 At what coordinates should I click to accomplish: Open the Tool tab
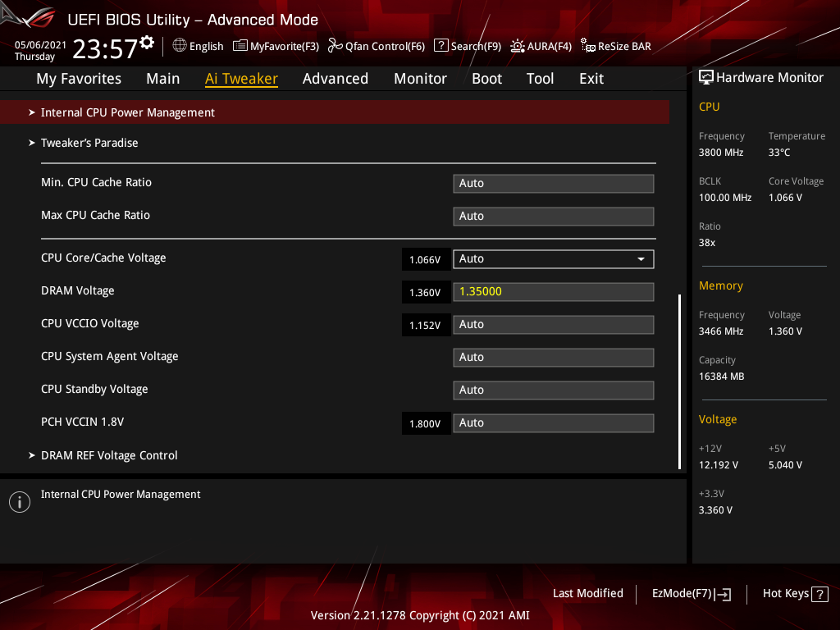[x=540, y=79]
